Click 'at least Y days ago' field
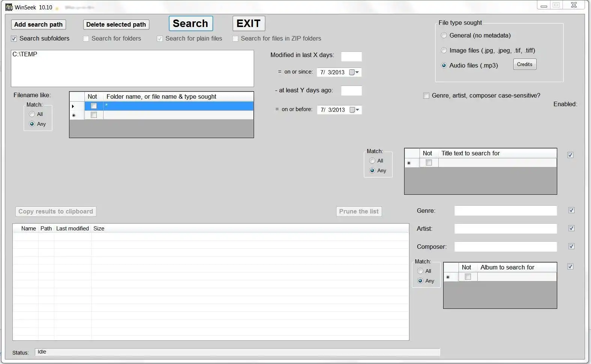591x364 pixels. click(x=351, y=90)
